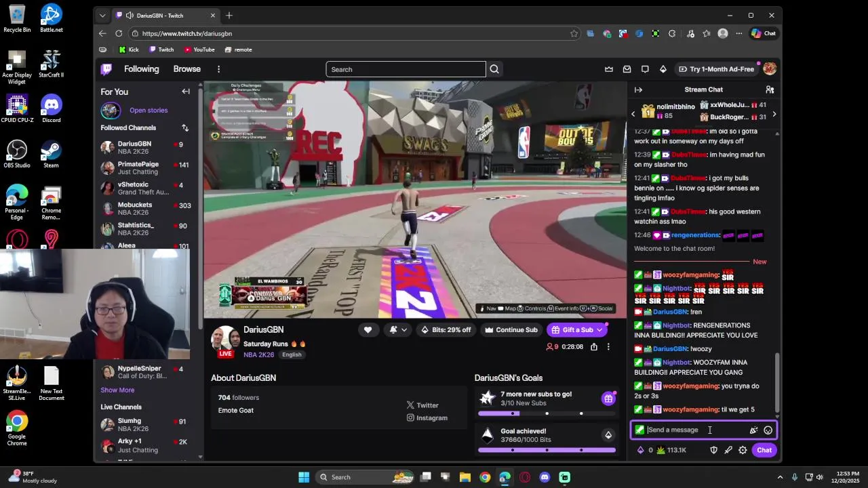Open the YouTube bookmark

(199, 49)
